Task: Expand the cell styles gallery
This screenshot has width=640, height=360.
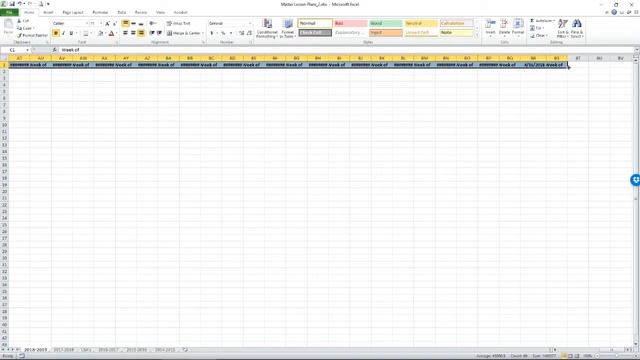Action: tap(477, 36)
